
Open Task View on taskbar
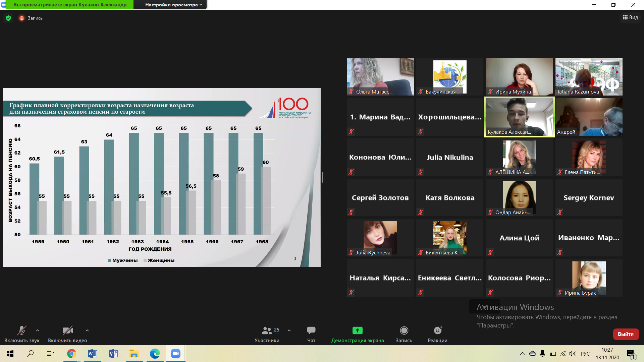50,354
